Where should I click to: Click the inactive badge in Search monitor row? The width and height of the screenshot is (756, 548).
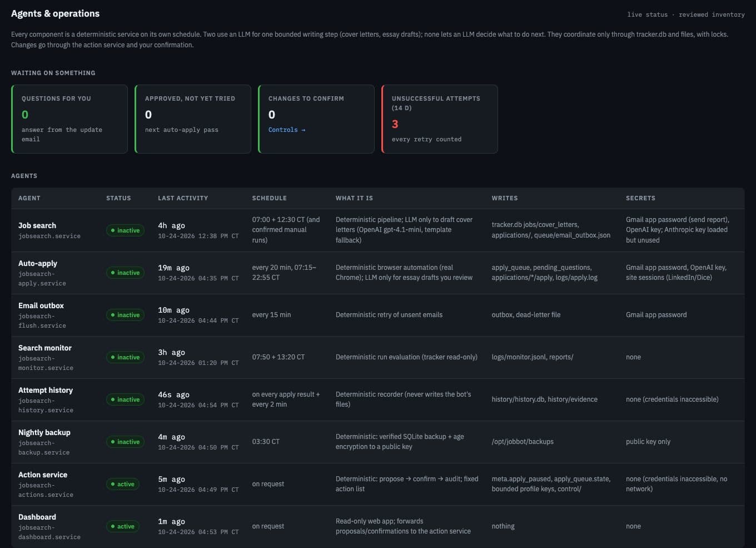(125, 357)
